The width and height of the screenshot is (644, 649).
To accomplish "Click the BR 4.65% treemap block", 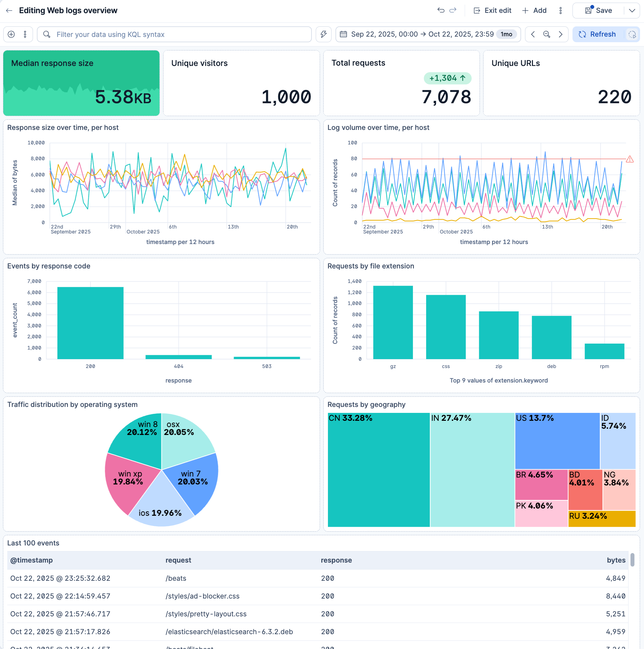I will 541,485.
